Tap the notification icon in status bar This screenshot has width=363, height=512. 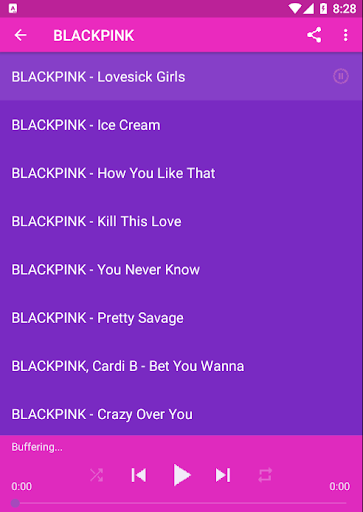click(13, 9)
